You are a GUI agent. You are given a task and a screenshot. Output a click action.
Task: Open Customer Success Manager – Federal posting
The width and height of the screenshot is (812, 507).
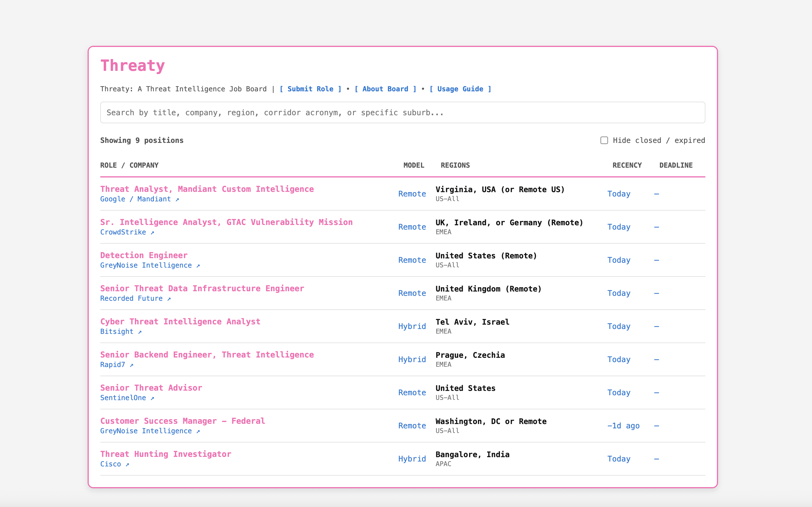[182, 421]
